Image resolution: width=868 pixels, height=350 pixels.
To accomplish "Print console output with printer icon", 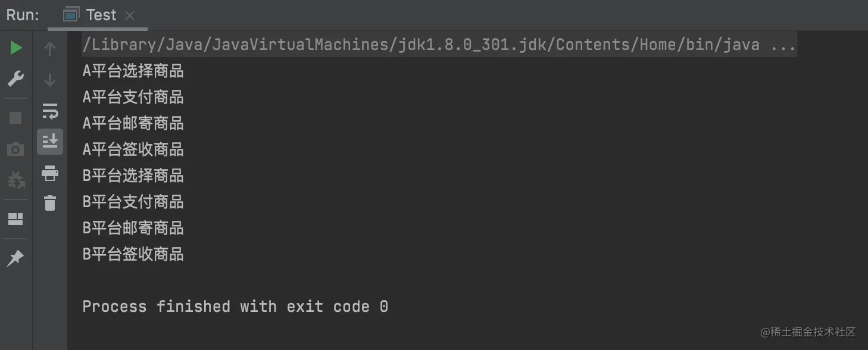I will click(x=50, y=173).
